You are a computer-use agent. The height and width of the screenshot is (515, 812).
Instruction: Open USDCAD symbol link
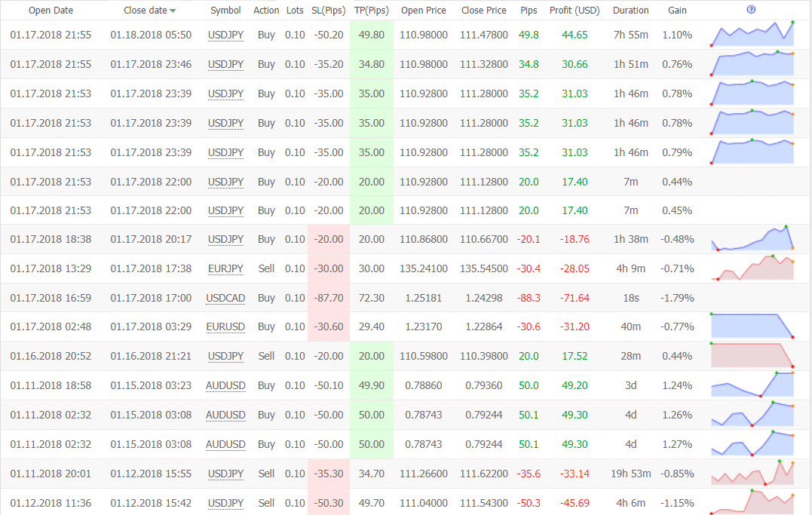pos(225,298)
